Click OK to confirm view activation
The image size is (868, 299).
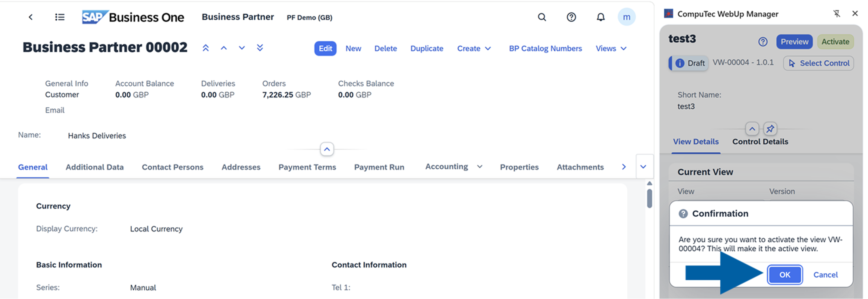coord(785,275)
